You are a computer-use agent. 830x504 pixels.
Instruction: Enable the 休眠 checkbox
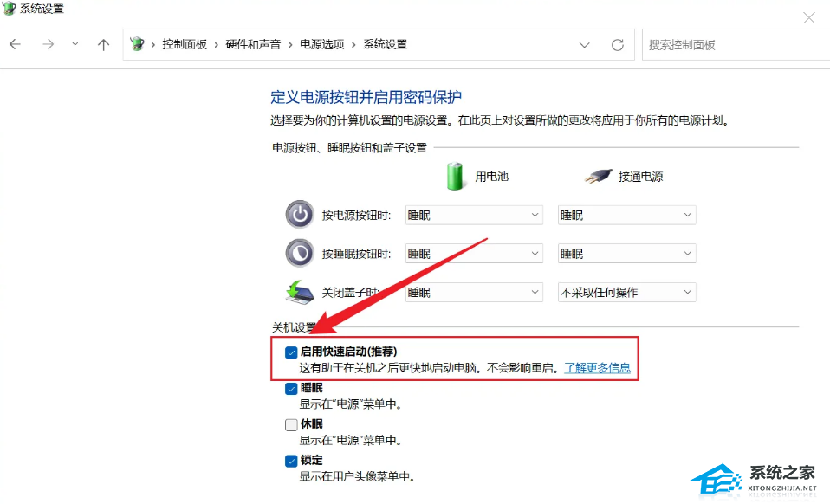tap(291, 424)
